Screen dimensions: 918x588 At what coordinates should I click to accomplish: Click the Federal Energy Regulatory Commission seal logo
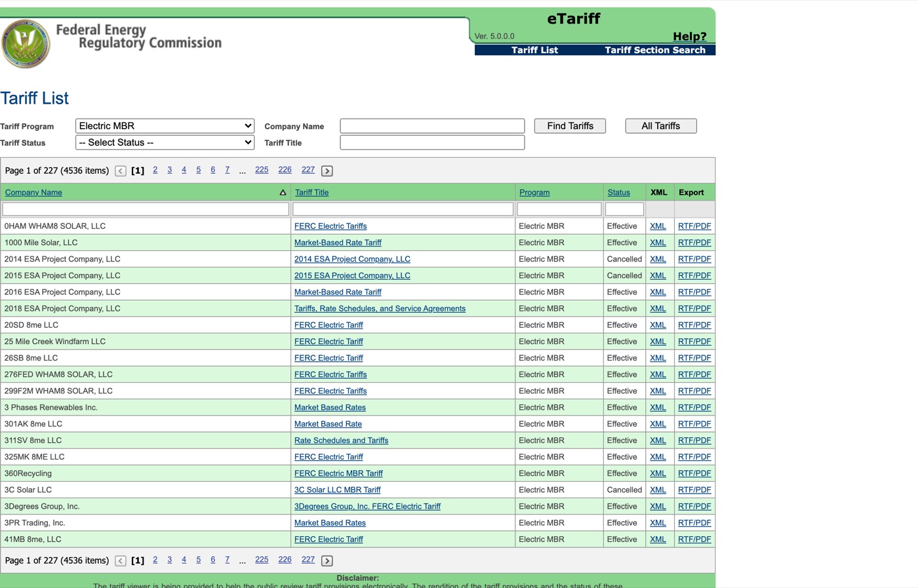coord(26,43)
